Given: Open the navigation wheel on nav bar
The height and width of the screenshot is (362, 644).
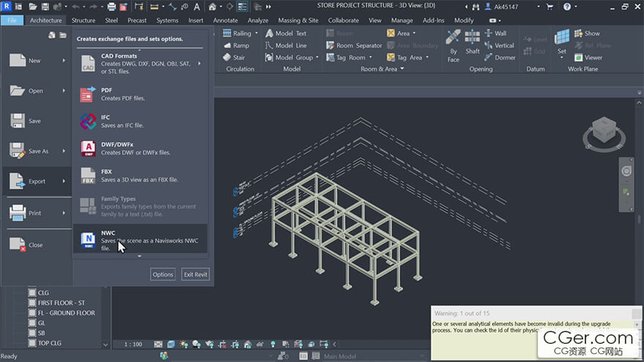Looking at the screenshot, I should tap(626, 171).
